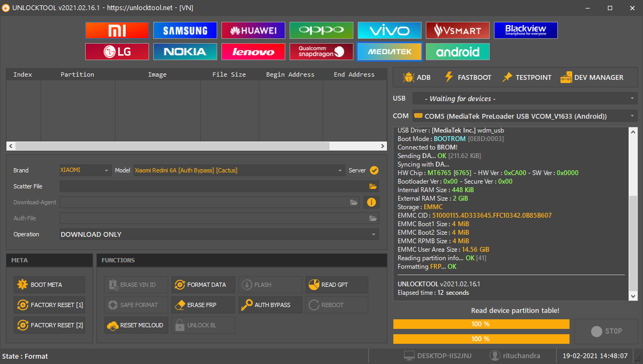Image resolution: width=643 pixels, height=364 pixels.
Task: Select the Xiaomi Mi brand logo
Action: (117, 30)
